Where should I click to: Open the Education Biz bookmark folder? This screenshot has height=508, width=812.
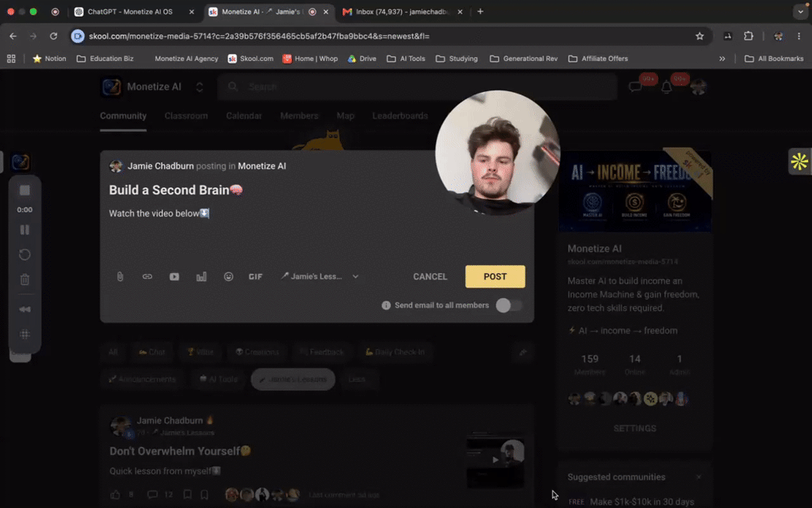pyautogui.click(x=105, y=59)
